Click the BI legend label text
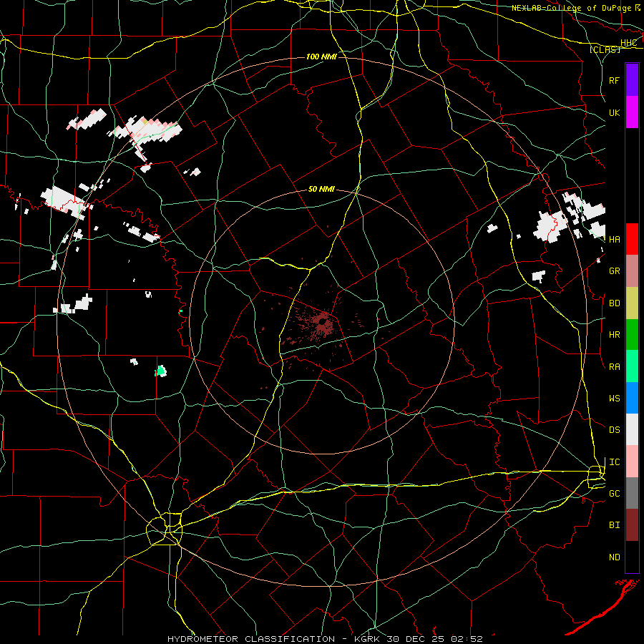This screenshot has height=644, width=644. pos(615,525)
